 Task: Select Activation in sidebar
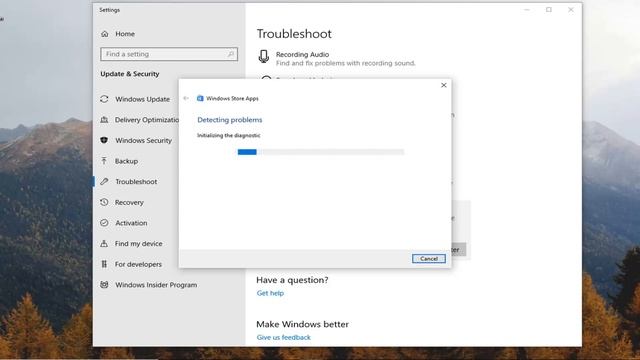pyautogui.click(x=131, y=223)
